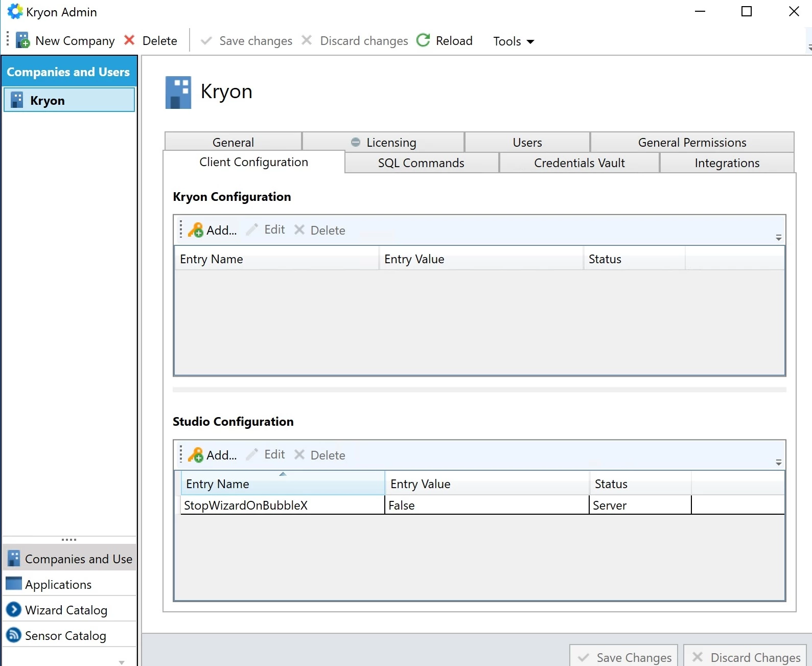Click the Add icon under Kryon Configuration
The height and width of the screenshot is (666, 812).
click(196, 231)
